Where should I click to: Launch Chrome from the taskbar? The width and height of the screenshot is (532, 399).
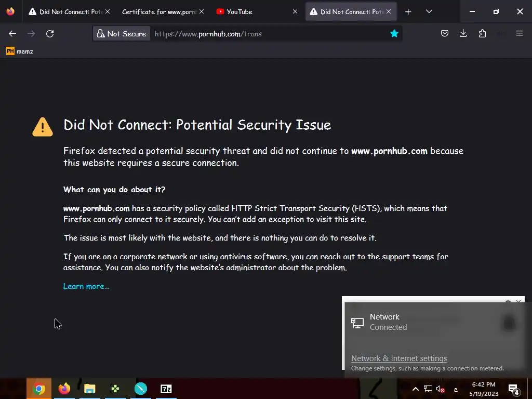(x=38, y=389)
